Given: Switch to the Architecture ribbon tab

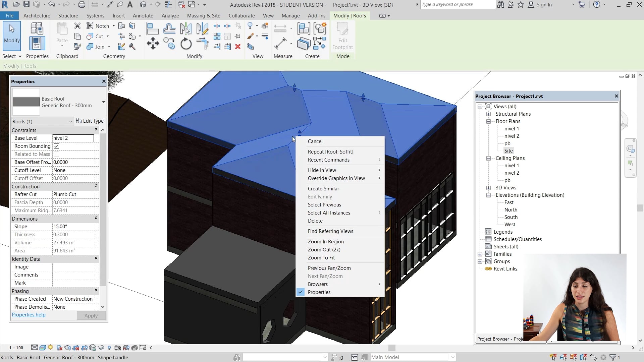Looking at the screenshot, I should 37,15.
